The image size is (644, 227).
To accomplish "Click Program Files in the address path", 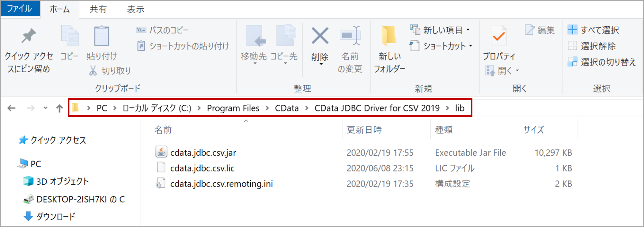I will coord(233,108).
